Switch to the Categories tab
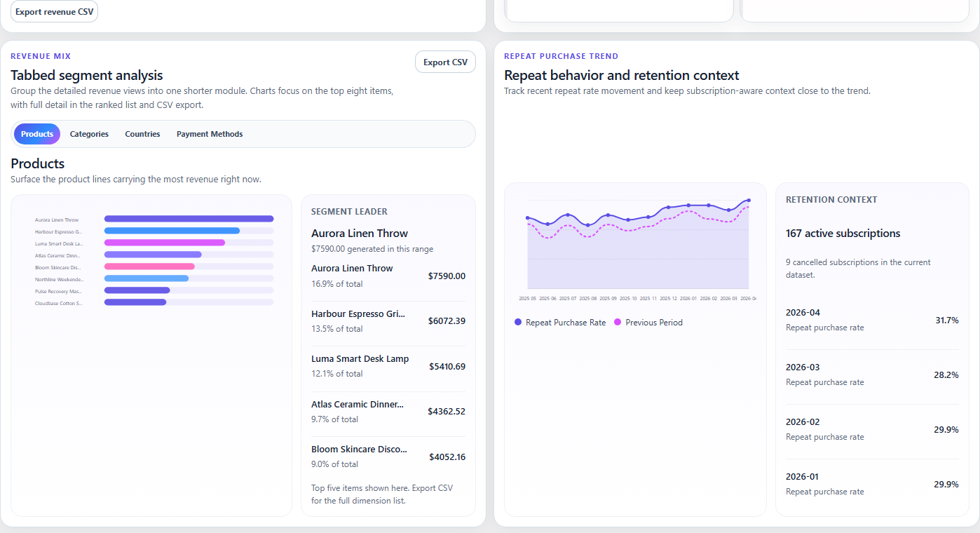 (x=89, y=134)
